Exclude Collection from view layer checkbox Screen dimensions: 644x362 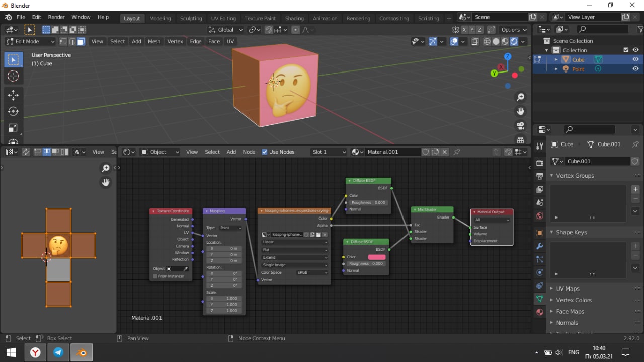[626, 50]
